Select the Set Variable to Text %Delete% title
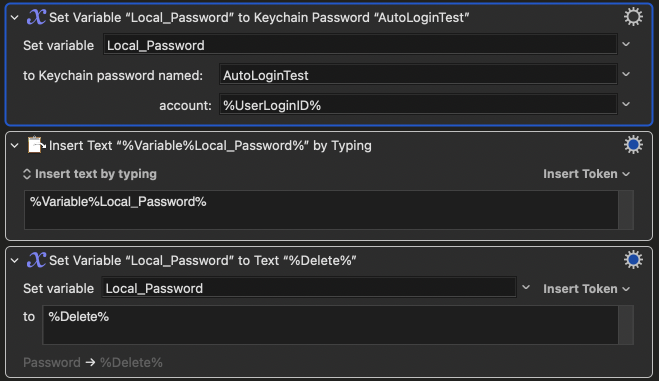Screen dimensions: 659x381 [203, 261]
